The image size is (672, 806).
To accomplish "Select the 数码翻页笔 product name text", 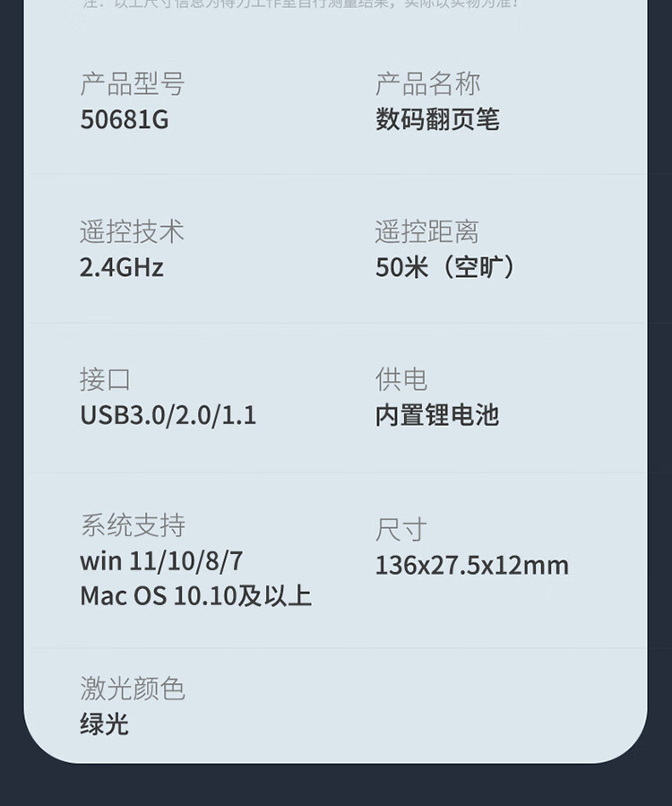I will pos(437,120).
